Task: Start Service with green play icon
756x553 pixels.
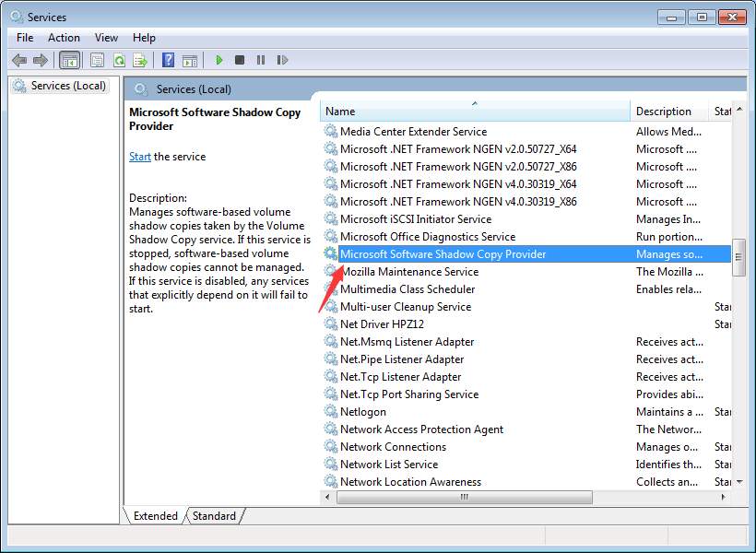Action: tap(219, 60)
